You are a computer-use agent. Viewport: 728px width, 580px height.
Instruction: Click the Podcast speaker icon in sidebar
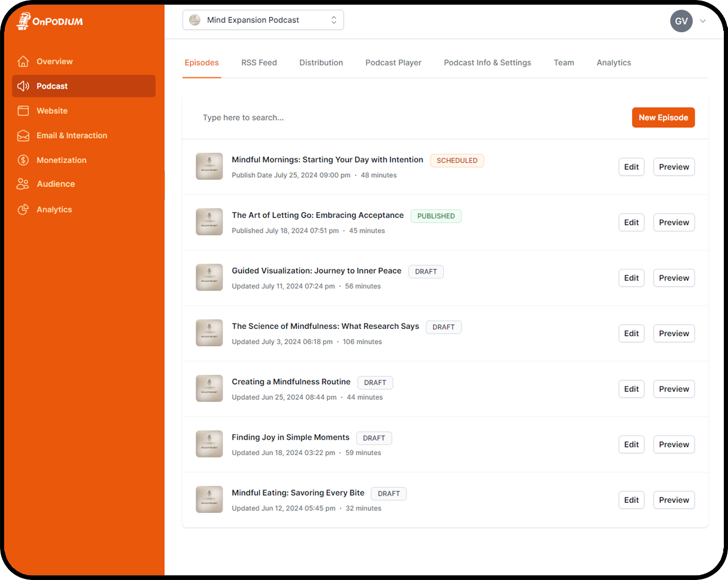click(x=23, y=86)
